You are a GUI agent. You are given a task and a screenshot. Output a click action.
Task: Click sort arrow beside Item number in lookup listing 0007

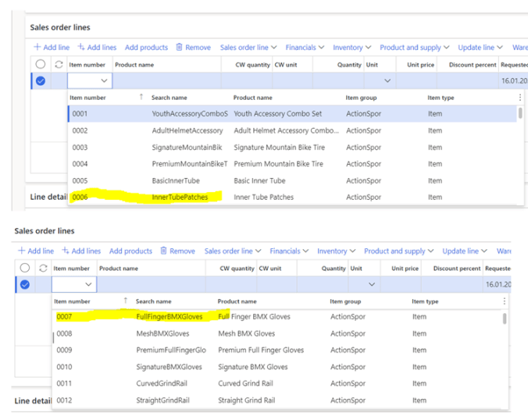coord(125,301)
